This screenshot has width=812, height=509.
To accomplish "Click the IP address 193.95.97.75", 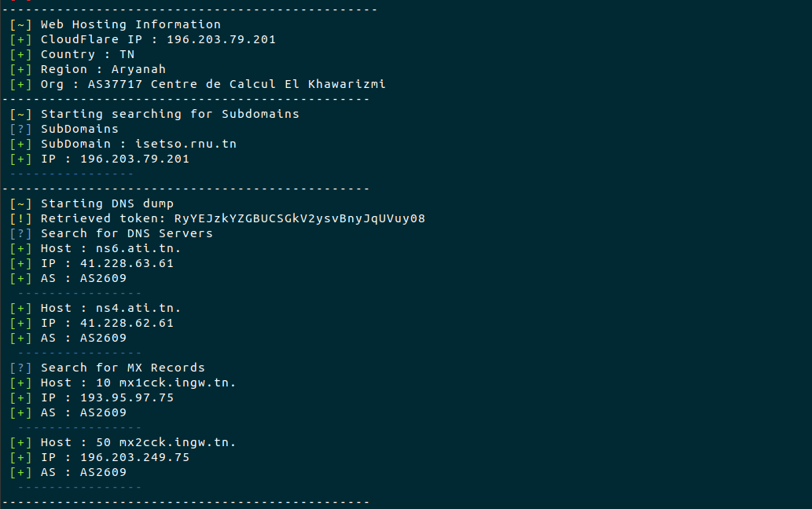I will pyautogui.click(x=127, y=397).
